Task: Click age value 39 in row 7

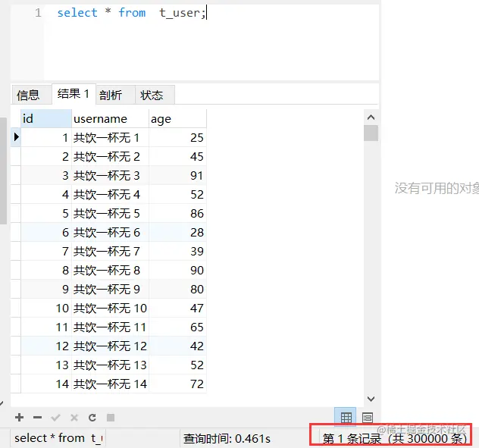Action: 178,251
